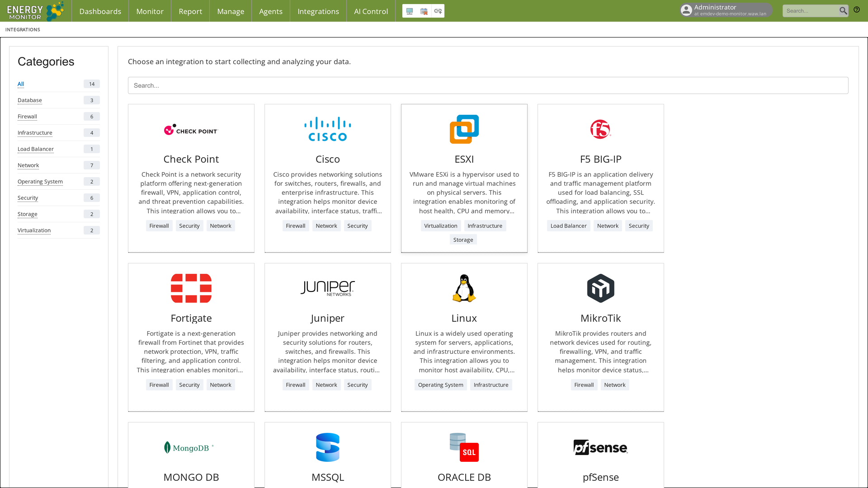This screenshot has width=868, height=488.
Task: Click the Linux penguin icon
Action: point(464,288)
